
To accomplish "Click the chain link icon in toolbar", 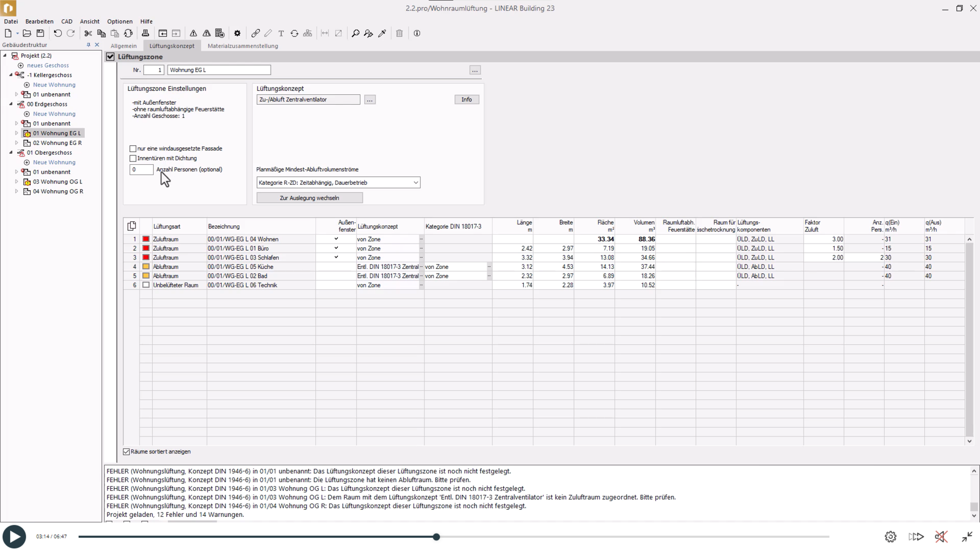I will coord(255,33).
